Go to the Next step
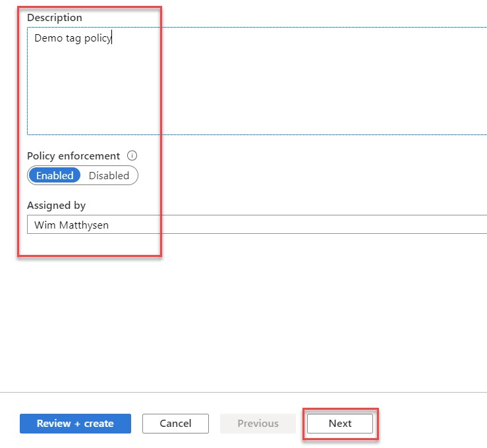 click(340, 424)
